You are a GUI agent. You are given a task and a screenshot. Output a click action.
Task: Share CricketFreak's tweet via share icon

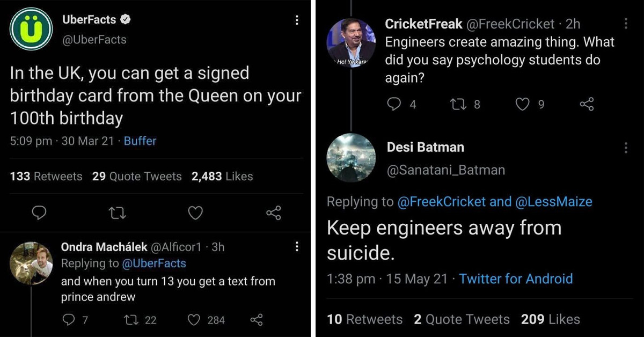pyautogui.click(x=586, y=105)
